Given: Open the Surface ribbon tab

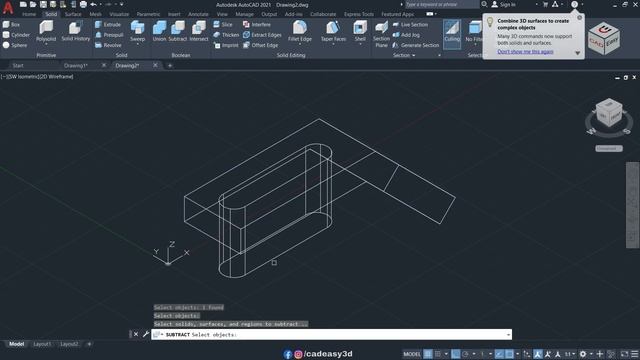Looking at the screenshot, I should point(73,14).
